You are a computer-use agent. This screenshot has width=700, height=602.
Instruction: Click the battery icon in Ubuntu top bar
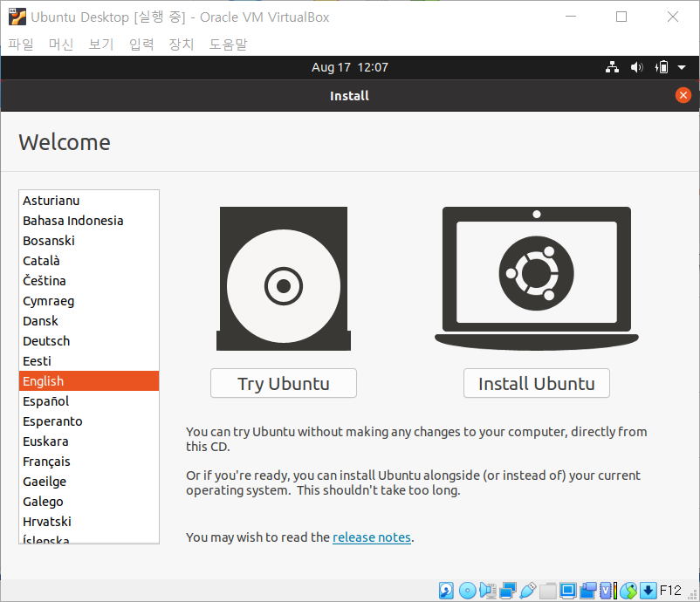[662, 67]
